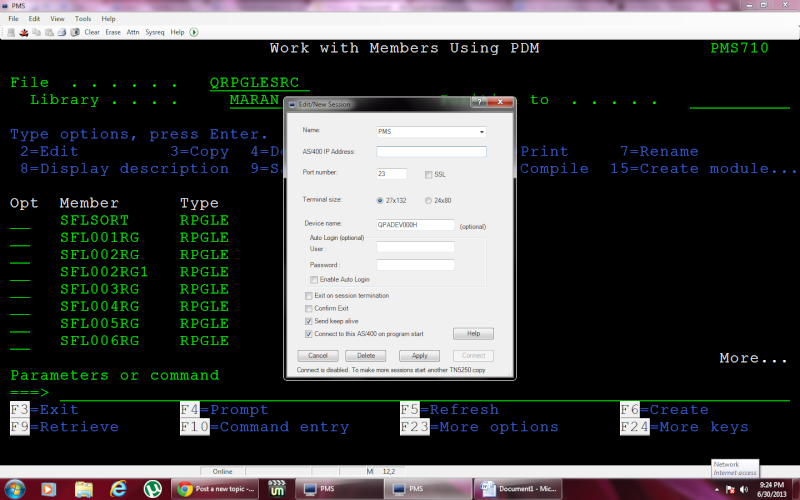Open the Edit menu

click(34, 19)
